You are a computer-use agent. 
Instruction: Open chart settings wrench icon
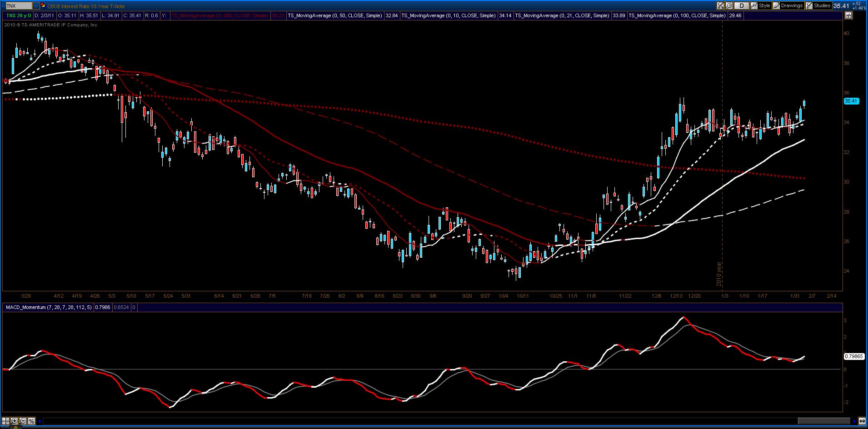coord(729,6)
